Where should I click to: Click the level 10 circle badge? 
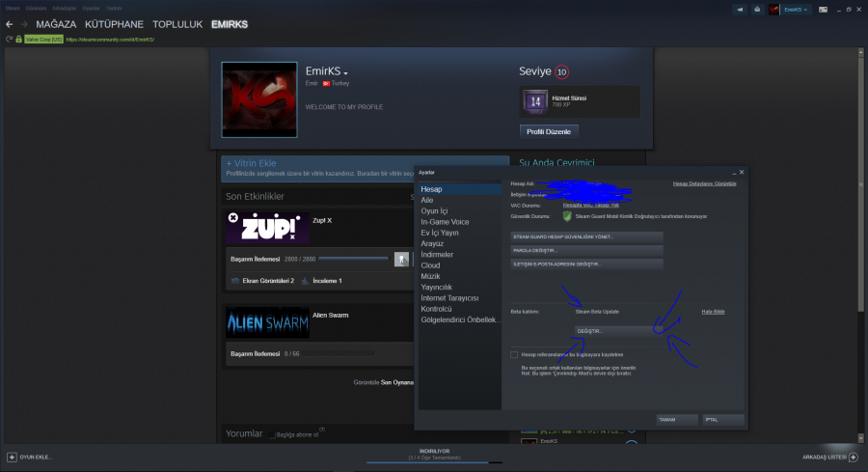pyautogui.click(x=562, y=72)
